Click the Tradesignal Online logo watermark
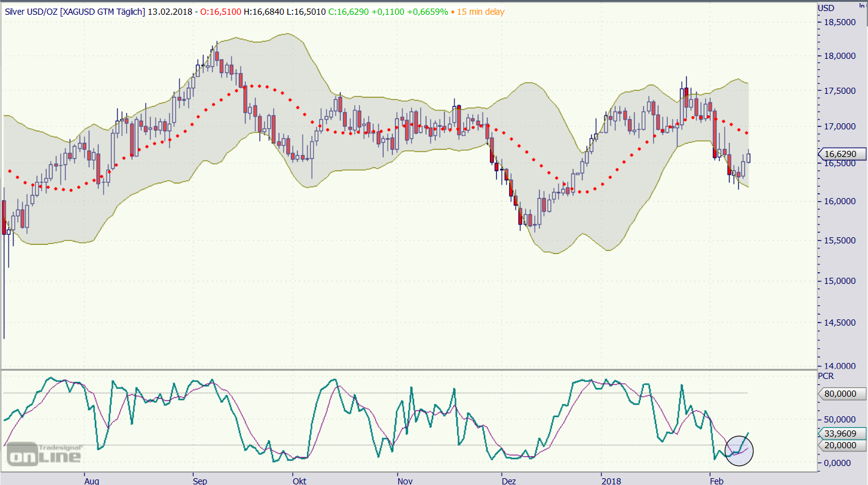Screen dimensions: 868x485 pos(44,454)
